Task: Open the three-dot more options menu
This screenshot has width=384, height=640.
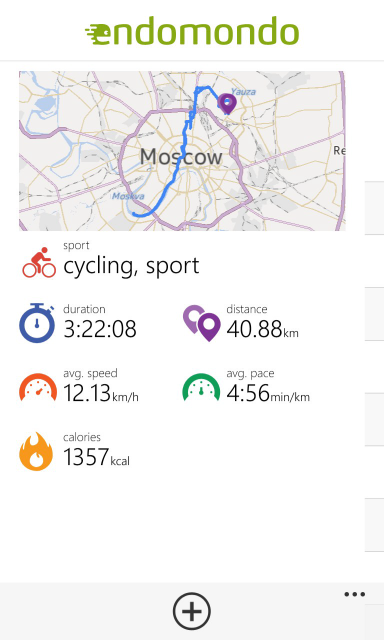Action: coord(354,594)
